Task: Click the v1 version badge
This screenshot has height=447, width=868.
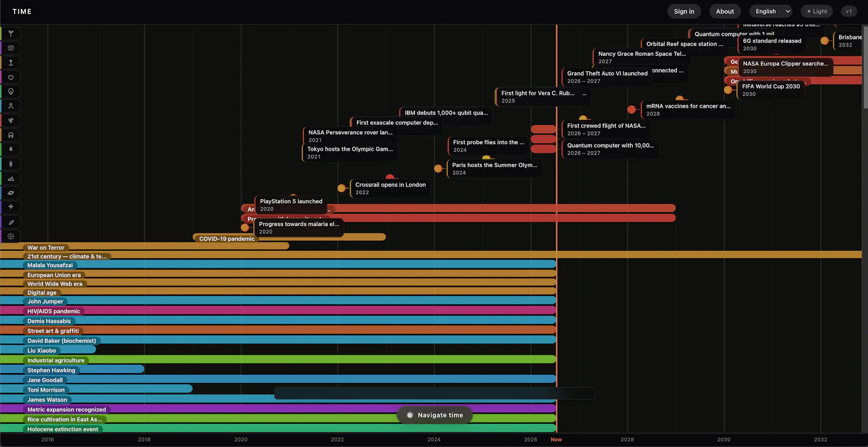Action: tap(849, 11)
